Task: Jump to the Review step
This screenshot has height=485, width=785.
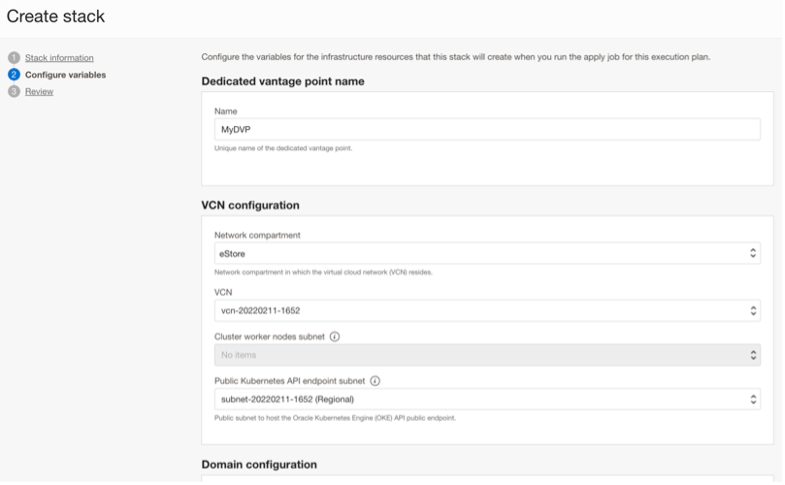Action: 39,92
